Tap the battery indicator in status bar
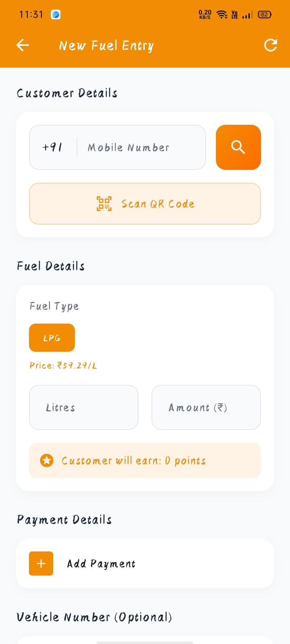 pos(264,15)
